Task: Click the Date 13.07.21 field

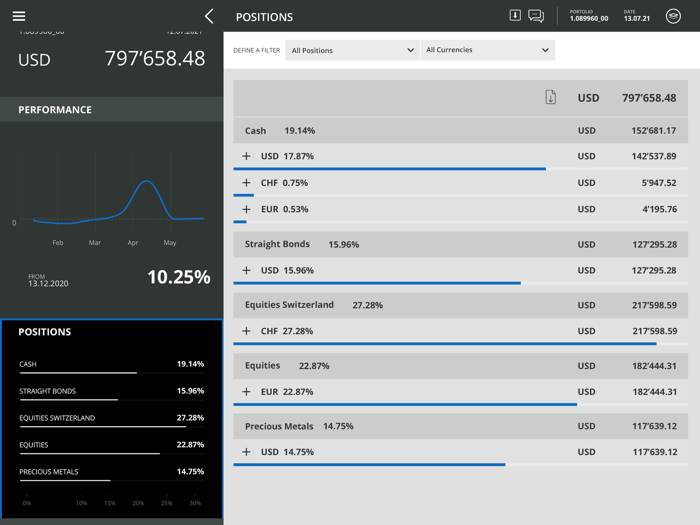Action: (637, 16)
